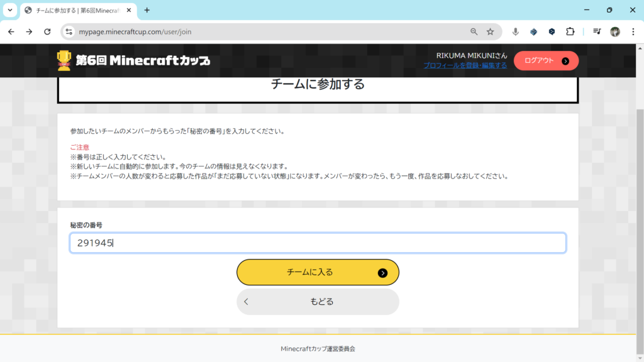Click the 第6回 Minecraftカップ logo
Screen dimensions: 644x362
(x=133, y=60)
